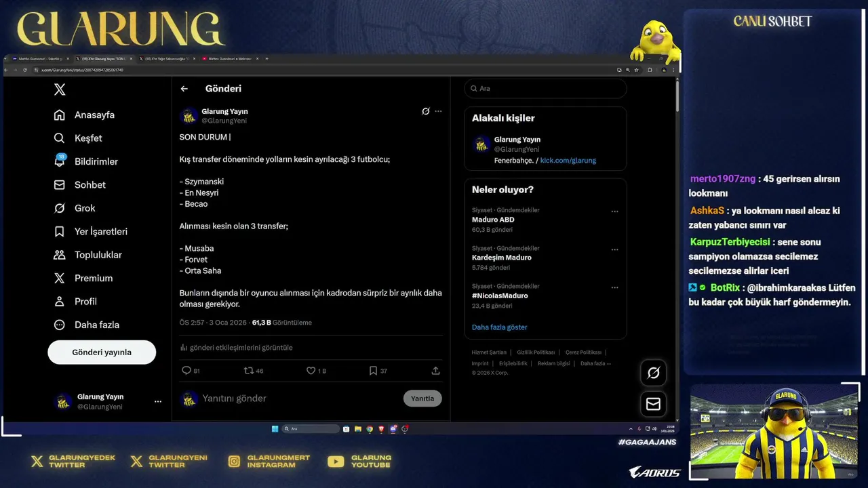Open options dots for #NicolasMaduro trend

614,287
